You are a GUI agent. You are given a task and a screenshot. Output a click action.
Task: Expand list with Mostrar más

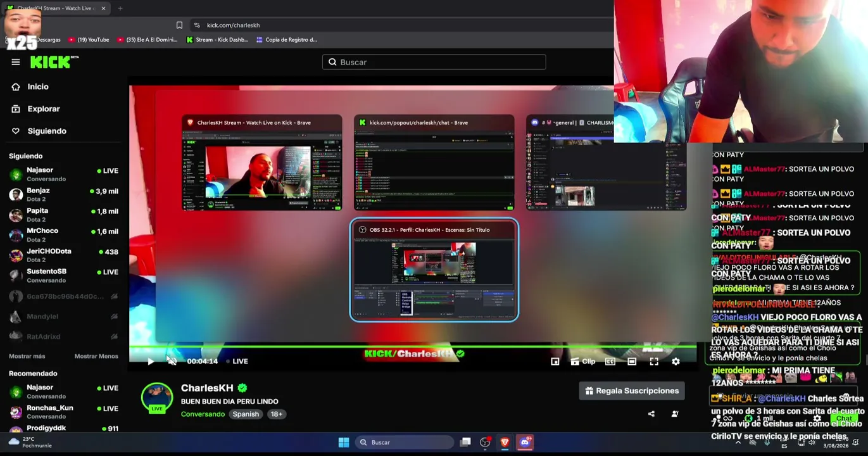(x=27, y=357)
